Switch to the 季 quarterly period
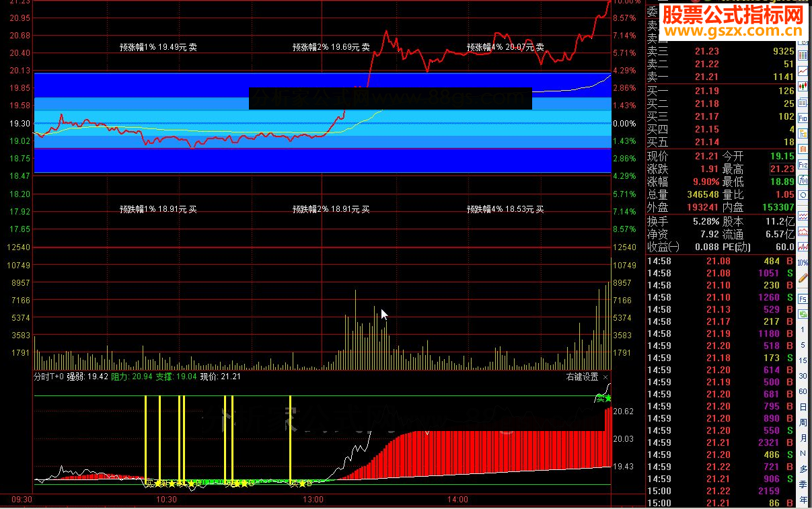 (803, 485)
